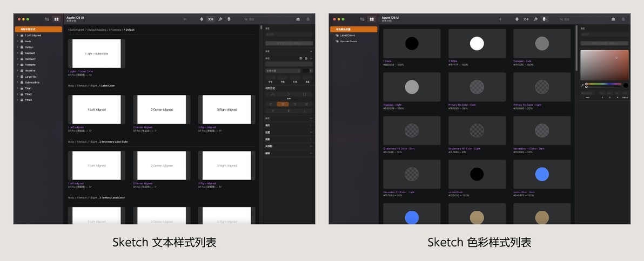Image resolution: width=644 pixels, height=261 pixels.
Task: Switch to canvas view icon in color variables window
Action: tap(362, 19)
